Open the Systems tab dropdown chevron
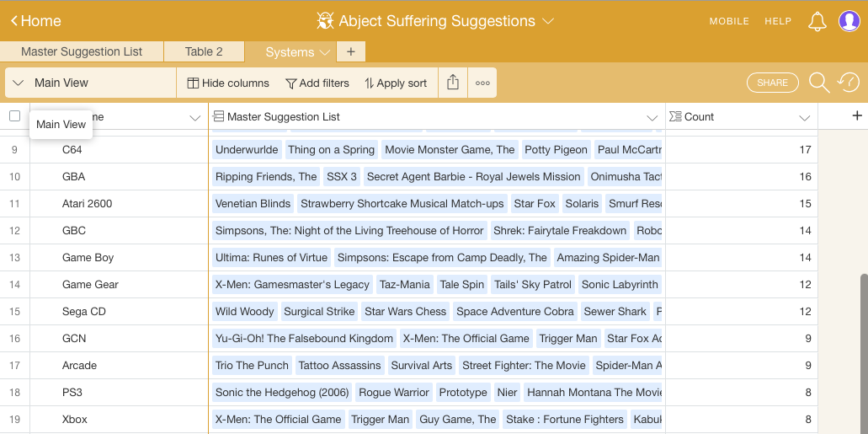 pyautogui.click(x=325, y=52)
